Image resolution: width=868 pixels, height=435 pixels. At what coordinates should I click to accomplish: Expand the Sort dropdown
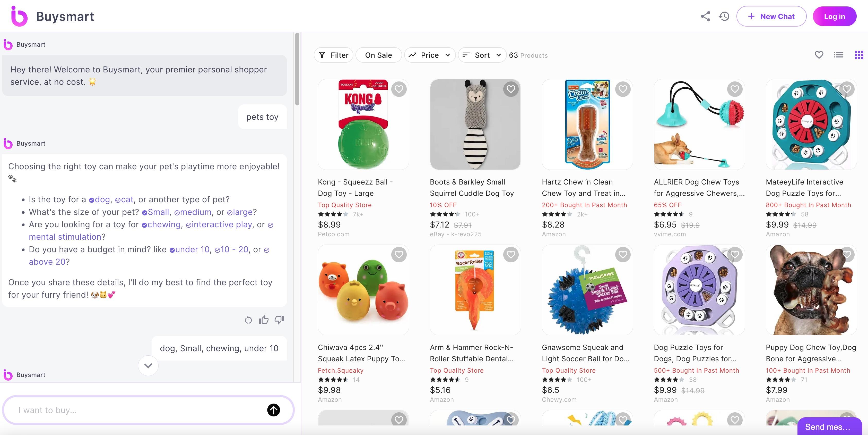point(482,55)
